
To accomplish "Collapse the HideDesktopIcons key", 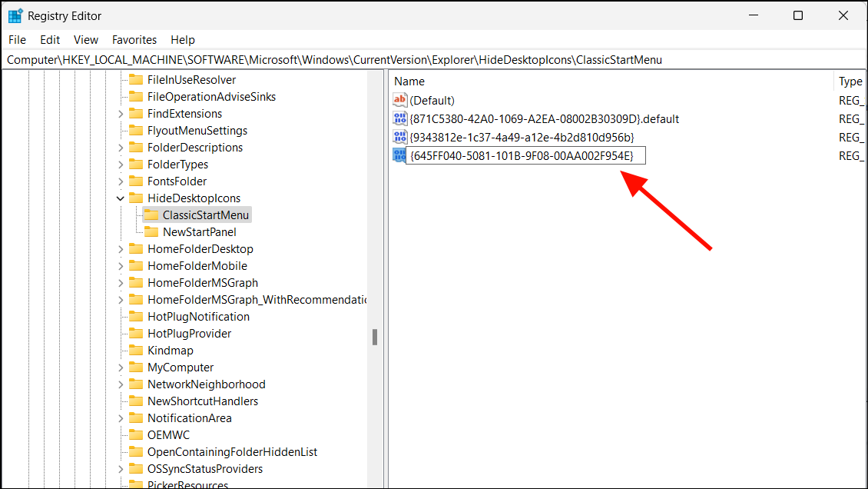I will [121, 198].
